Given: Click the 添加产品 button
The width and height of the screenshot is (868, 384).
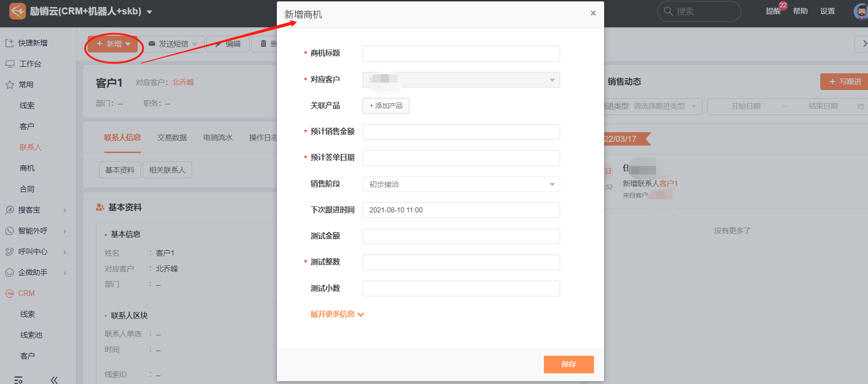Looking at the screenshot, I should (x=386, y=106).
